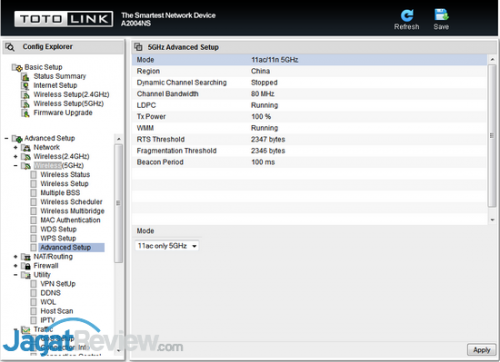Click the Refresh icon in the header

(407, 15)
